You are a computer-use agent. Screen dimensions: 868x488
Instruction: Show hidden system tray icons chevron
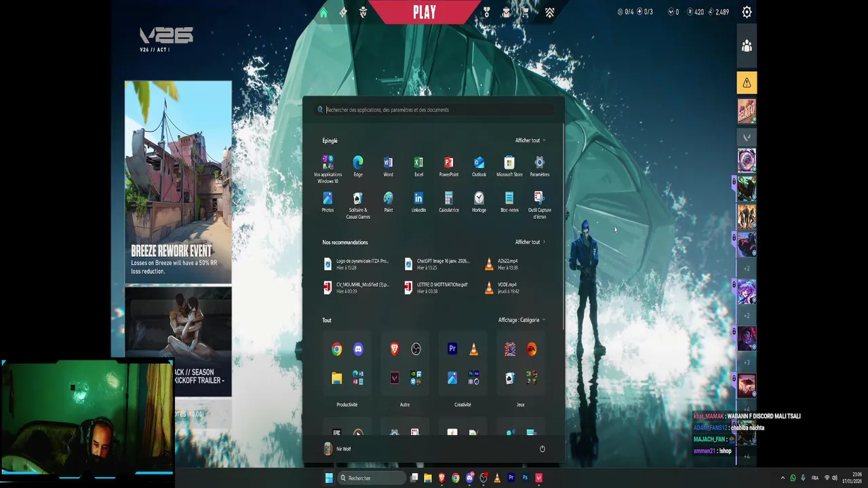(x=783, y=478)
